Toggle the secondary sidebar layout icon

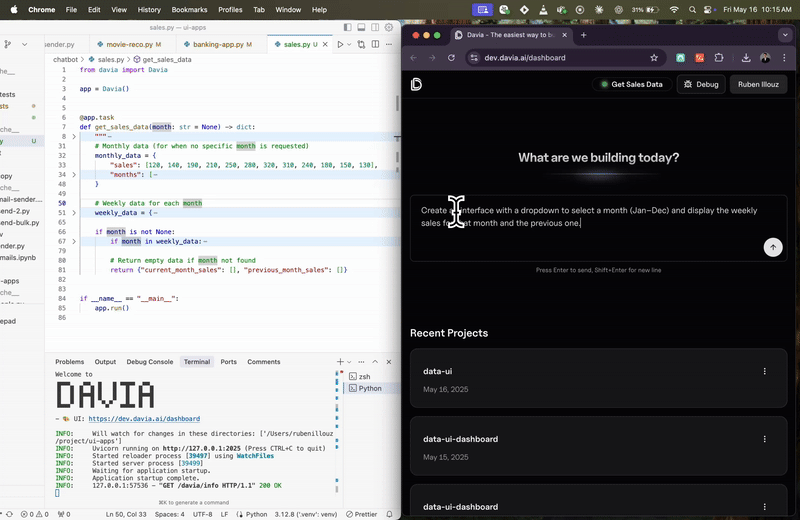tap(375, 27)
